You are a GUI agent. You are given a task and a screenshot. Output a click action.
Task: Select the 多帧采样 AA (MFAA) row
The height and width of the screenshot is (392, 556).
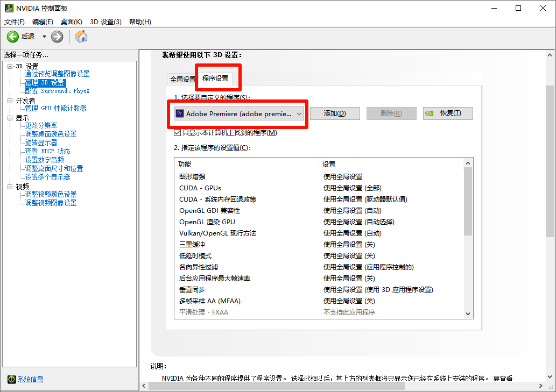point(319,301)
